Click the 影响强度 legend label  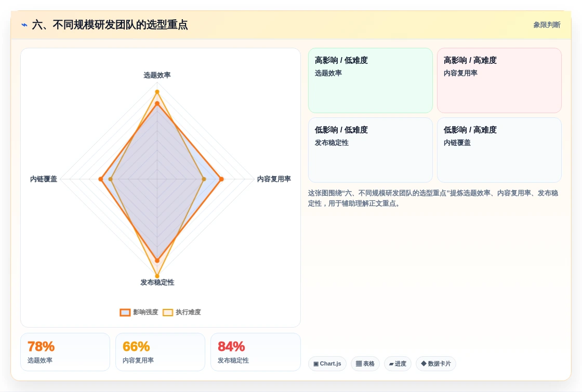[145, 312]
